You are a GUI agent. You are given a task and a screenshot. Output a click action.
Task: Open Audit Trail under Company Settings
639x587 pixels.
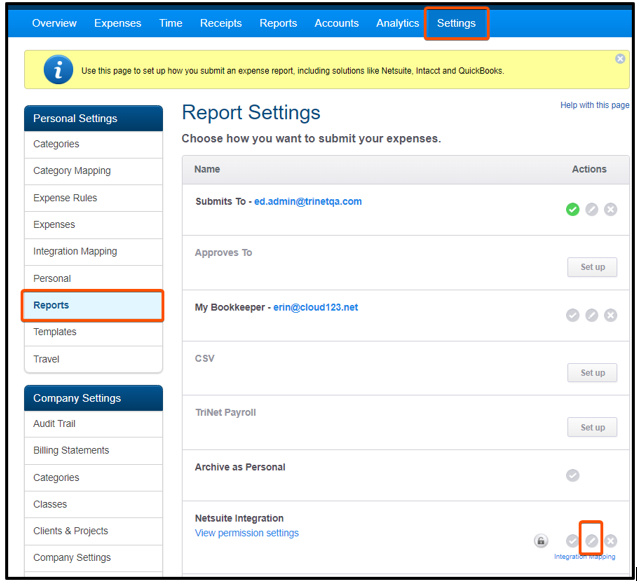[x=93, y=424]
